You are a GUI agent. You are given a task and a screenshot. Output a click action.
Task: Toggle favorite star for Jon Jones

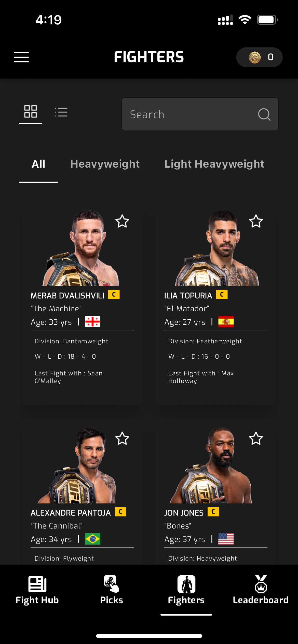[x=256, y=438]
